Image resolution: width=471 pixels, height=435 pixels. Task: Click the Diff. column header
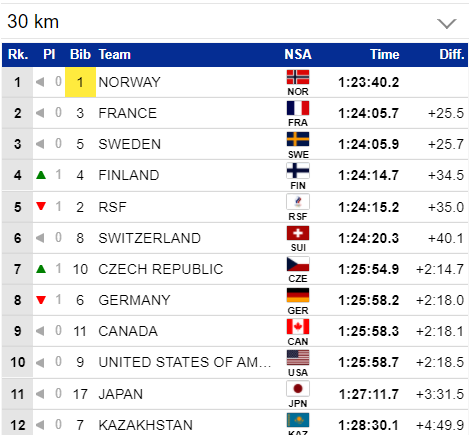[452, 55]
